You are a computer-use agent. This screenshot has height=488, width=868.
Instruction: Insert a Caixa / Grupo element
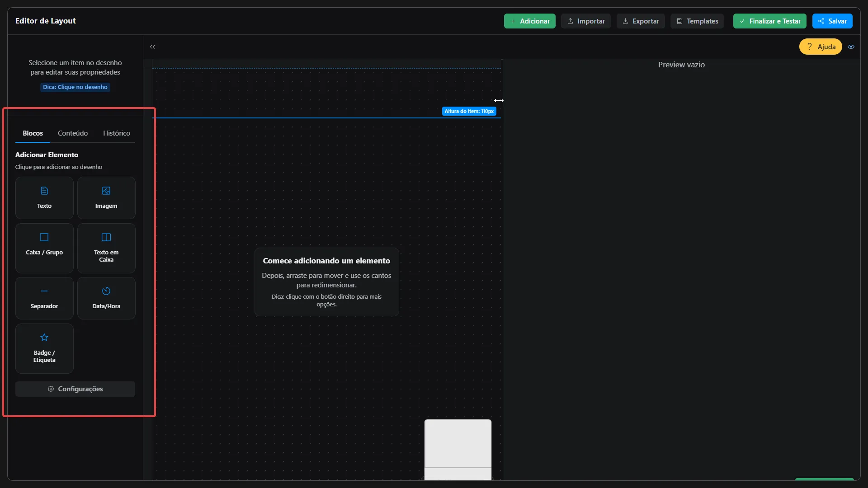tap(44, 248)
